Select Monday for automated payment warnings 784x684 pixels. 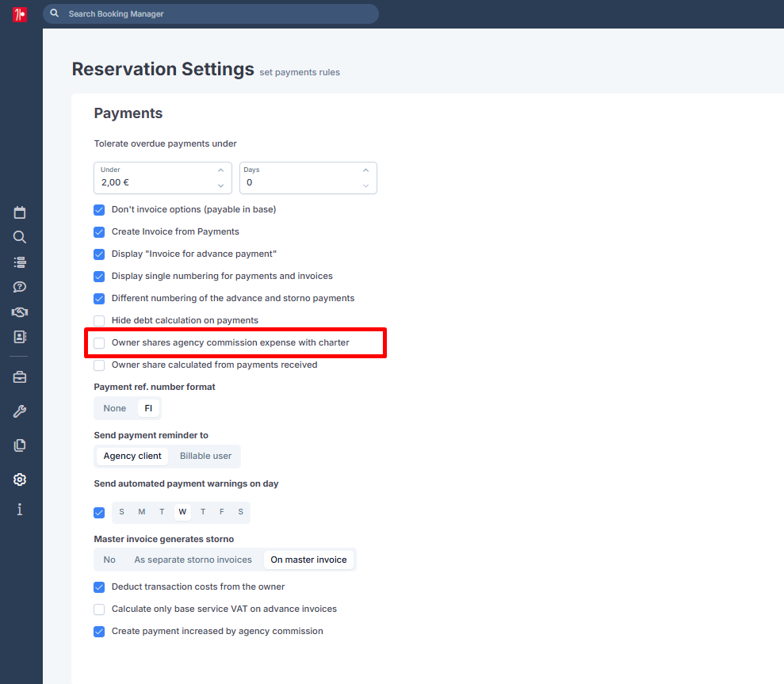pos(142,512)
